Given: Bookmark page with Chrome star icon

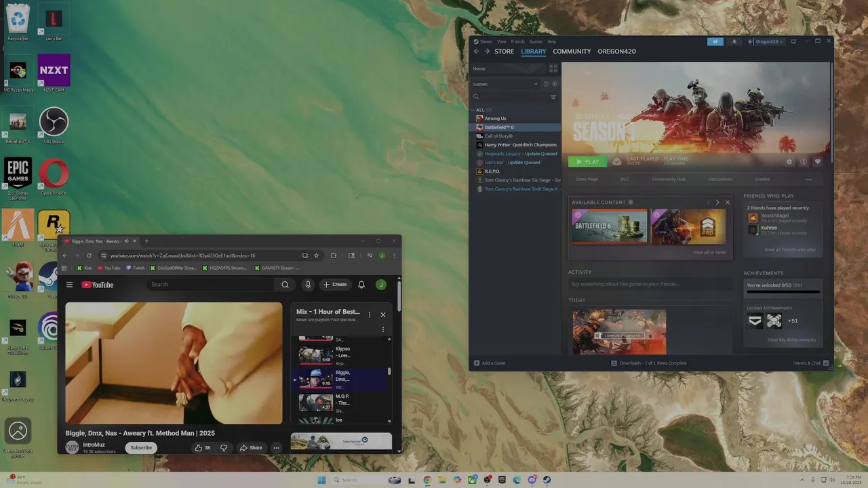Looking at the screenshot, I should pos(316,256).
